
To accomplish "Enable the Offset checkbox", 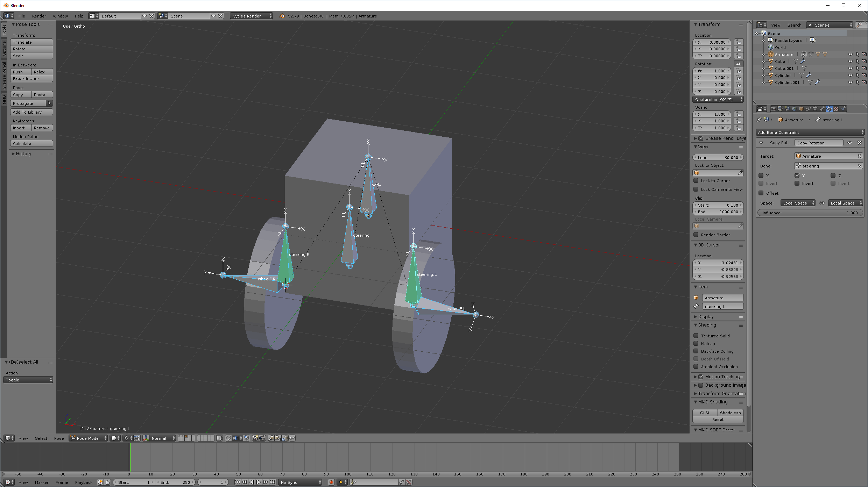I will click(761, 193).
